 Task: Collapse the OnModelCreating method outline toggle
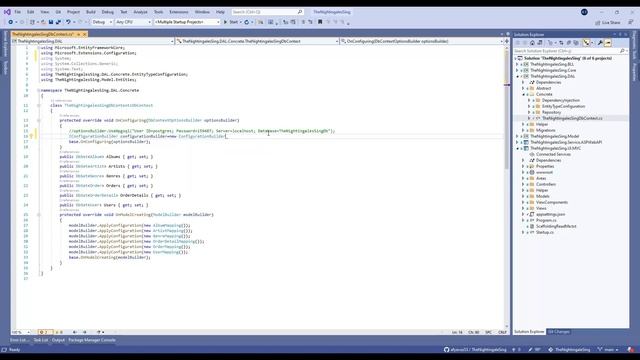pyautogui.click(x=39, y=214)
